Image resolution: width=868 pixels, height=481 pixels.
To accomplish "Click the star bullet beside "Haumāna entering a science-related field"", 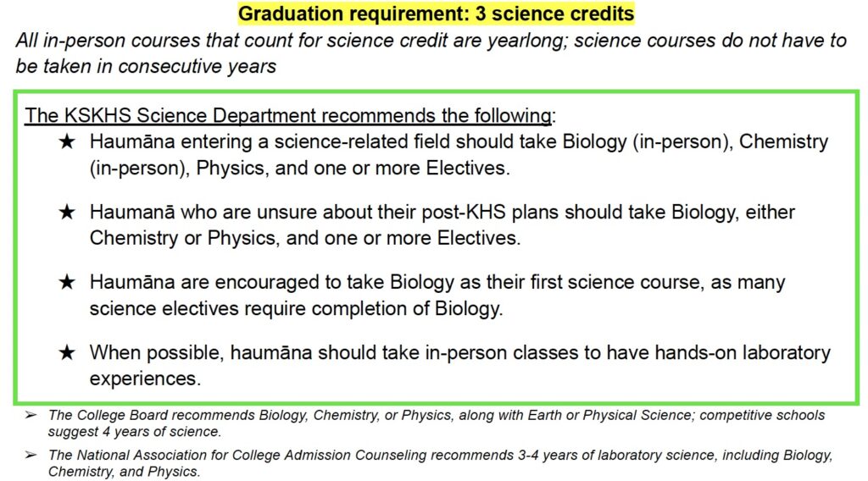I will tap(68, 142).
